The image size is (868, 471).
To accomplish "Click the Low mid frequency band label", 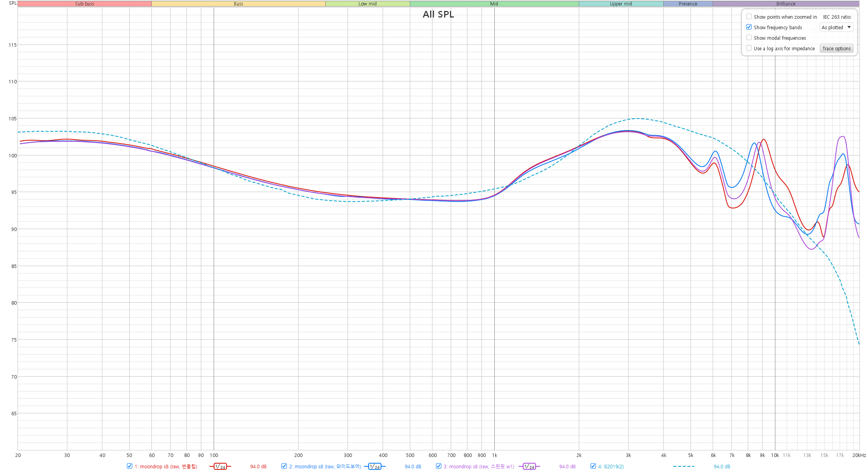I will click(x=367, y=4).
